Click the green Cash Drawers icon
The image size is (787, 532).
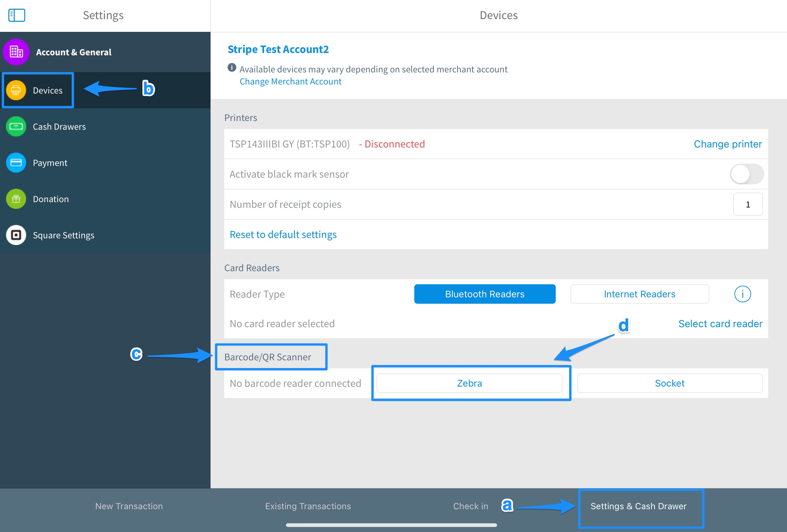point(16,126)
